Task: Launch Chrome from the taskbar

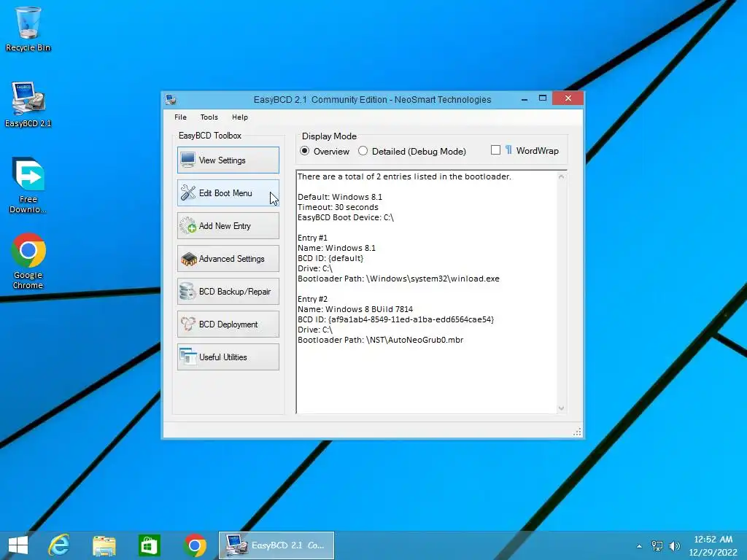Action: click(x=194, y=545)
